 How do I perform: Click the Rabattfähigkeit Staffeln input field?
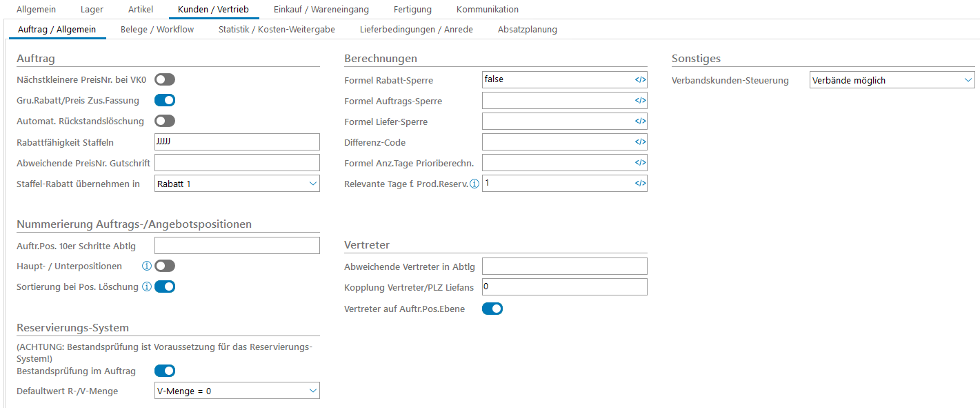click(237, 142)
